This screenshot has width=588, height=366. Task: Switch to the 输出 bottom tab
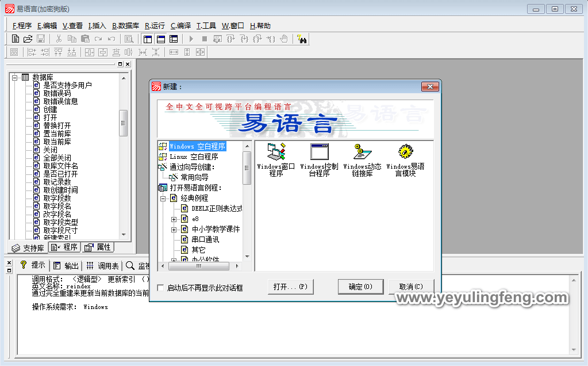click(66, 266)
